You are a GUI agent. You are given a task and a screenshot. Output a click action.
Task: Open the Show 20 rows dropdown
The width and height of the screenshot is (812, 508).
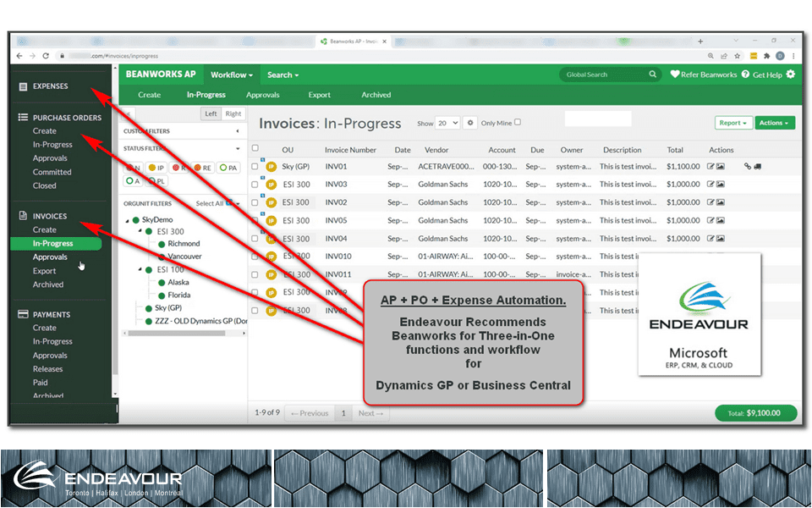(x=447, y=123)
